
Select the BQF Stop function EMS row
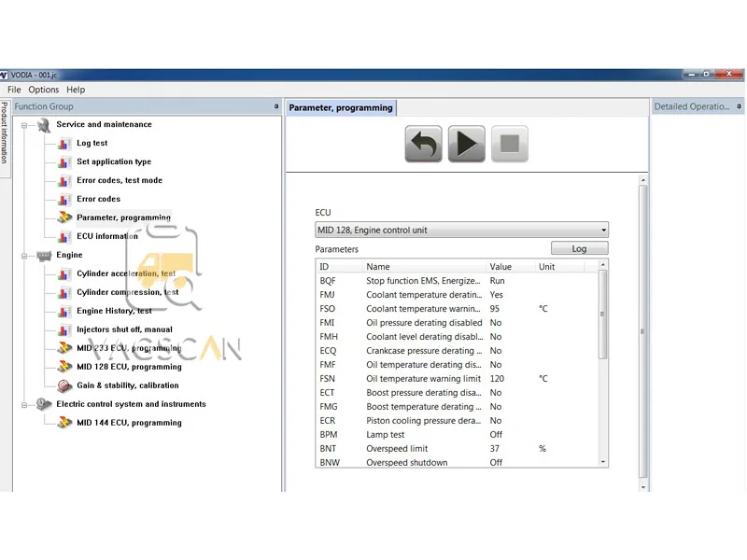tap(458, 281)
